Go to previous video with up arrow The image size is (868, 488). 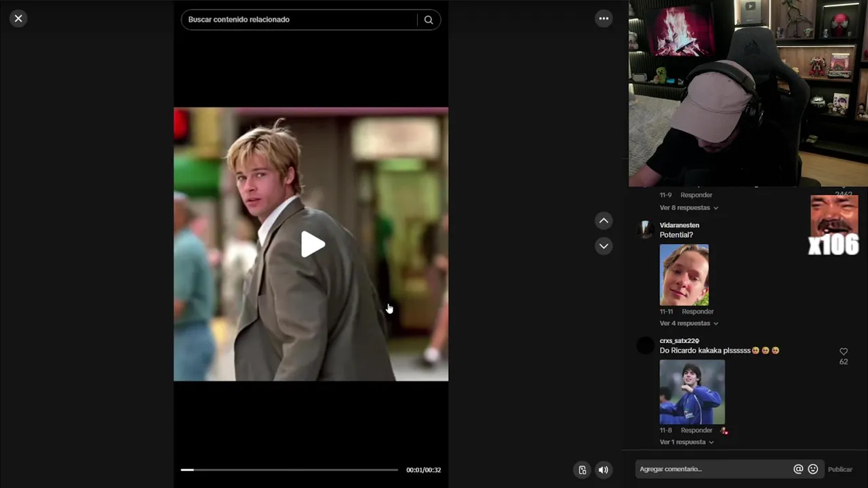[x=604, y=221]
